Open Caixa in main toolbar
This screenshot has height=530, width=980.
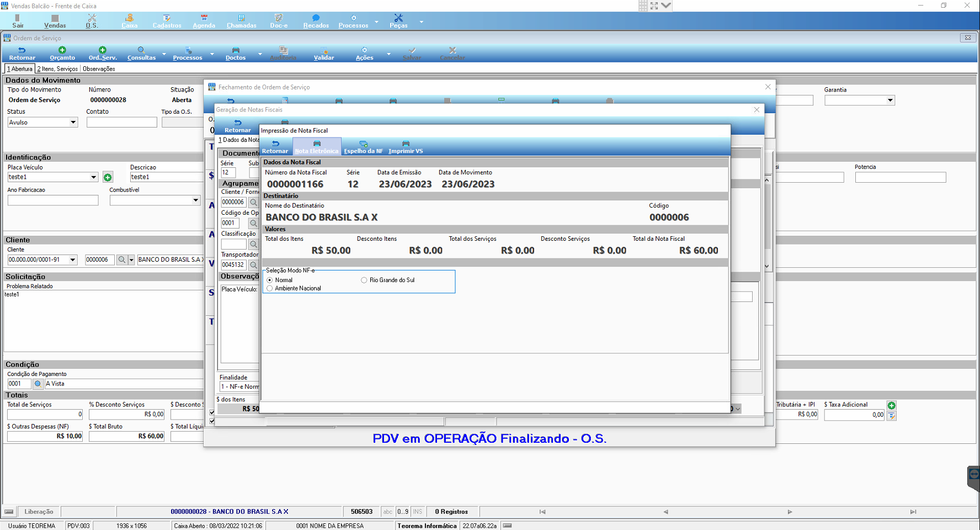pyautogui.click(x=130, y=21)
